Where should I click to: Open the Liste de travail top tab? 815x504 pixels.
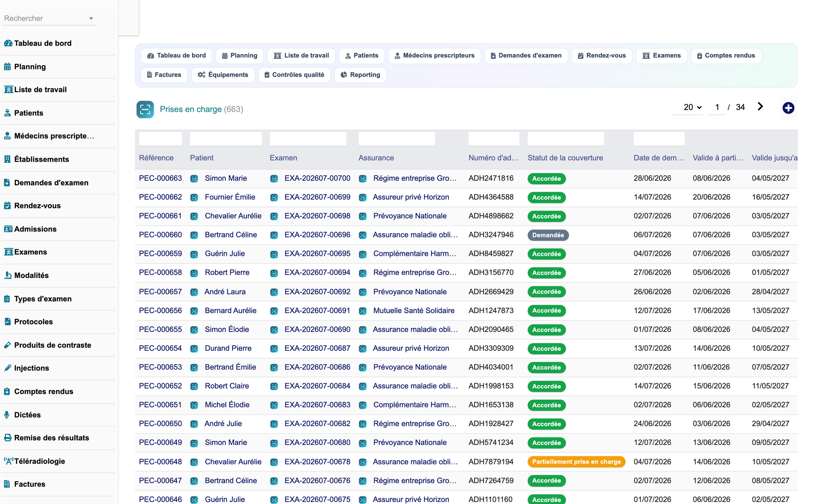point(301,56)
